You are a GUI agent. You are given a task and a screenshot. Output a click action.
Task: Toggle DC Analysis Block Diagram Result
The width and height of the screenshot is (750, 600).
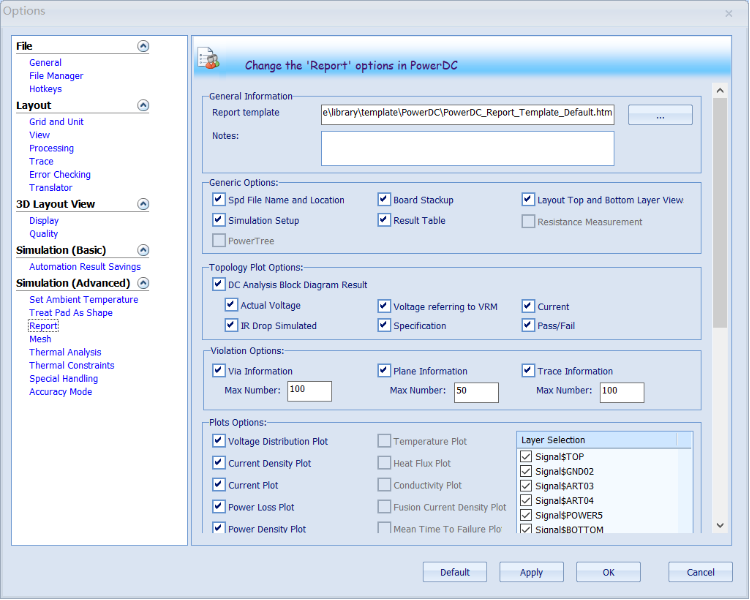(219, 284)
